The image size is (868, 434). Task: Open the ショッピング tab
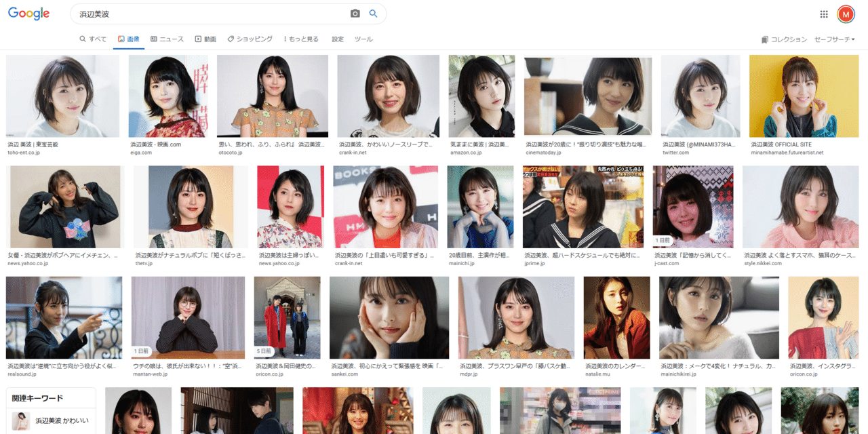250,39
